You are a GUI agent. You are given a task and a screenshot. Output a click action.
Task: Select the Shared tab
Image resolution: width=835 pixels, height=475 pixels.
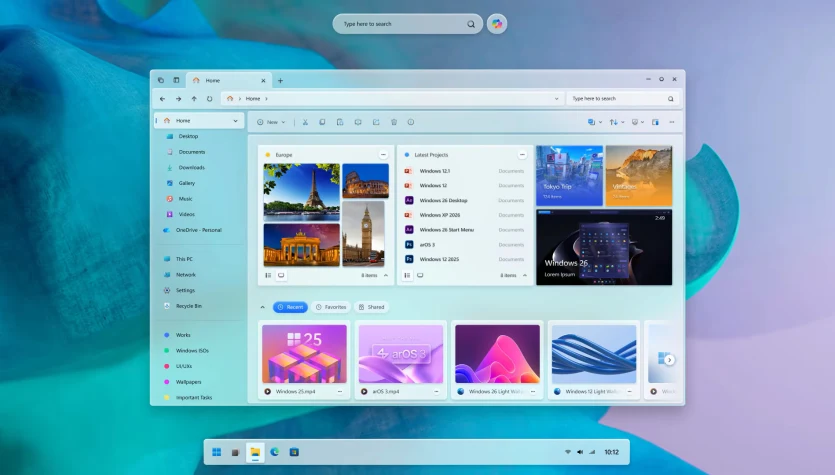371,307
